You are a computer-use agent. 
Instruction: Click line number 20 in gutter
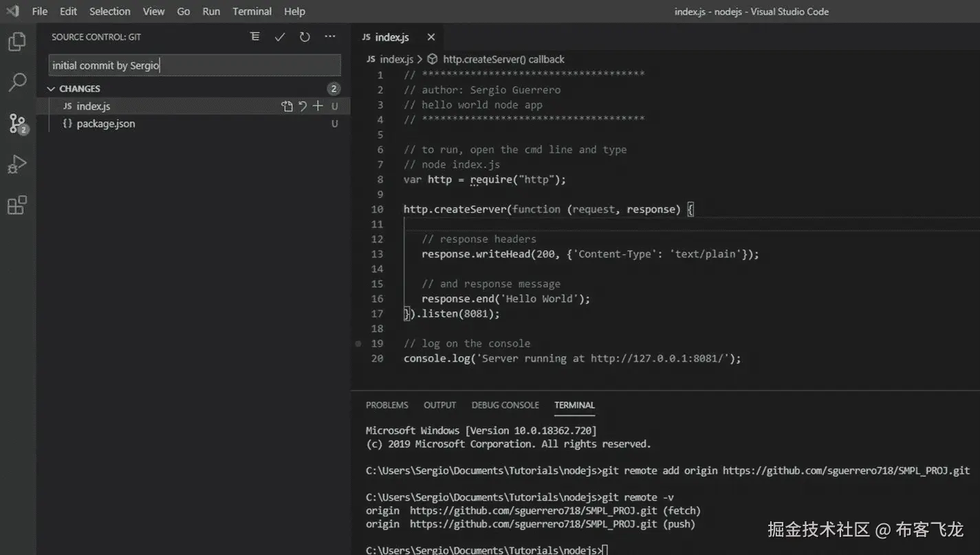tap(377, 358)
